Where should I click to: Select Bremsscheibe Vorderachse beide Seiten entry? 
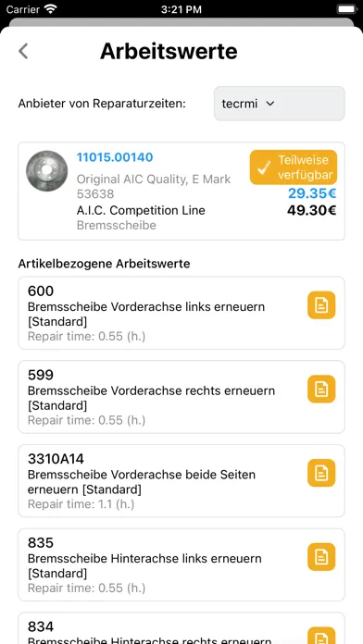(x=181, y=480)
